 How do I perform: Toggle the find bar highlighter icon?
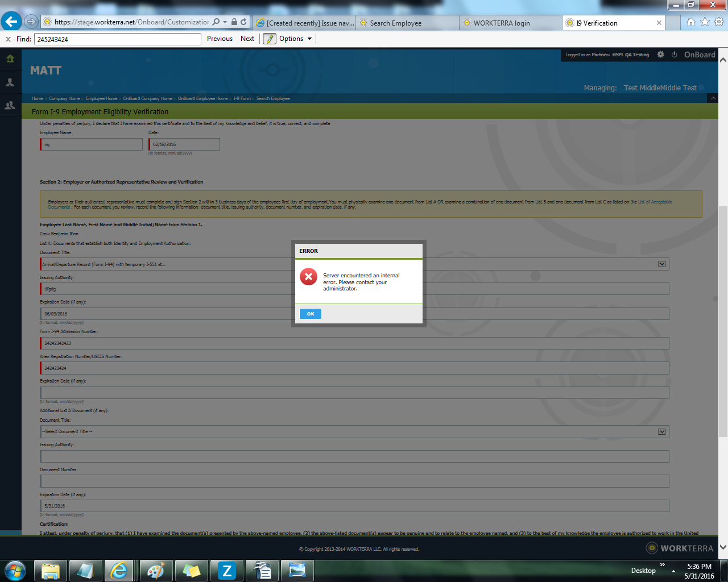click(x=270, y=39)
